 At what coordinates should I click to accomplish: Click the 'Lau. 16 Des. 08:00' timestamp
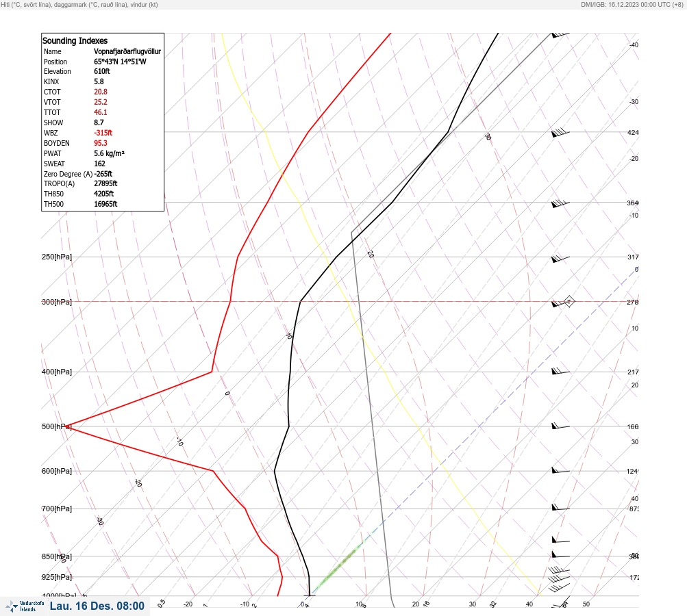coord(97,606)
